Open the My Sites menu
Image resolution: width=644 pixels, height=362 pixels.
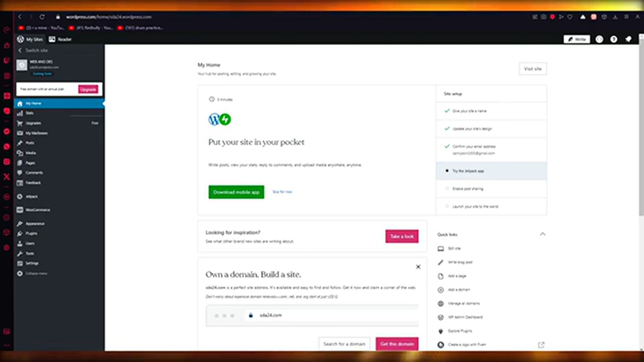[30, 39]
